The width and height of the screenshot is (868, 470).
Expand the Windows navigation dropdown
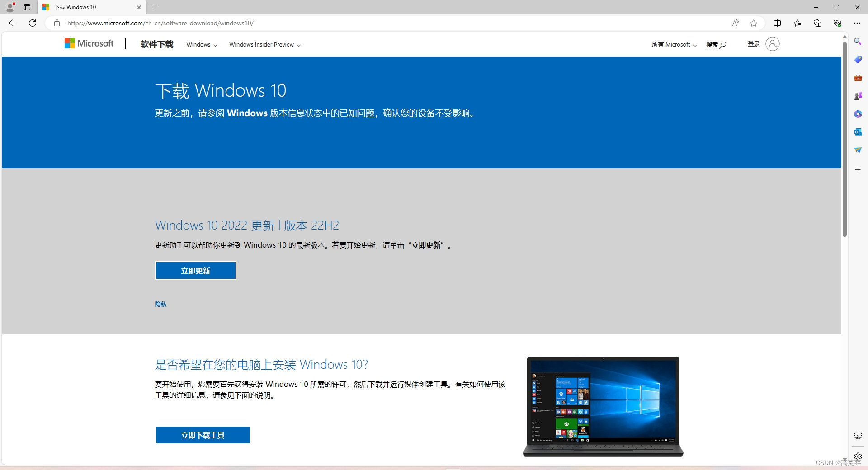click(x=202, y=45)
